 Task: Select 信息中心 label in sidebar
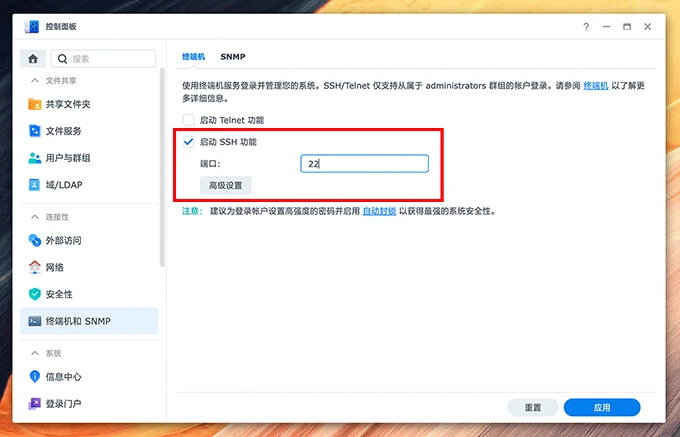pyautogui.click(x=63, y=376)
